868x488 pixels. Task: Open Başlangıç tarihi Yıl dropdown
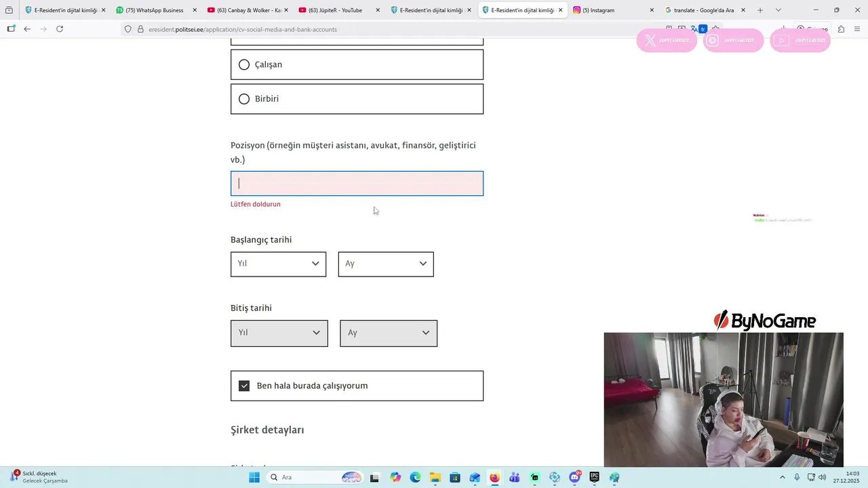point(278,264)
